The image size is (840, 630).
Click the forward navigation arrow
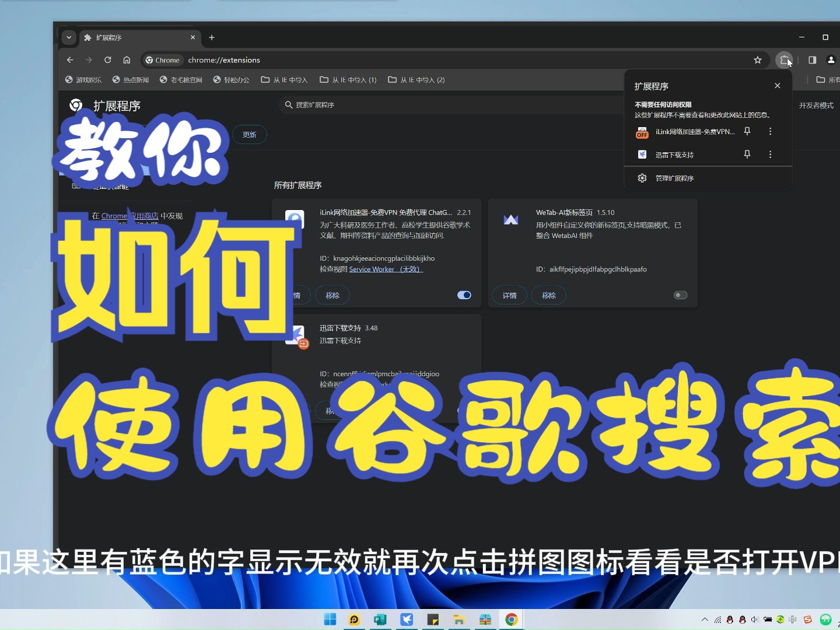click(x=89, y=60)
